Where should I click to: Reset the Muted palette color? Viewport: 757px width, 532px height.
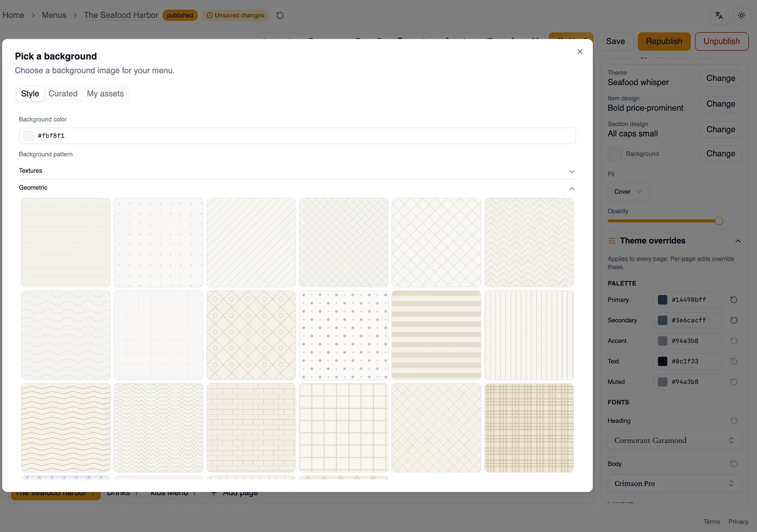click(734, 382)
